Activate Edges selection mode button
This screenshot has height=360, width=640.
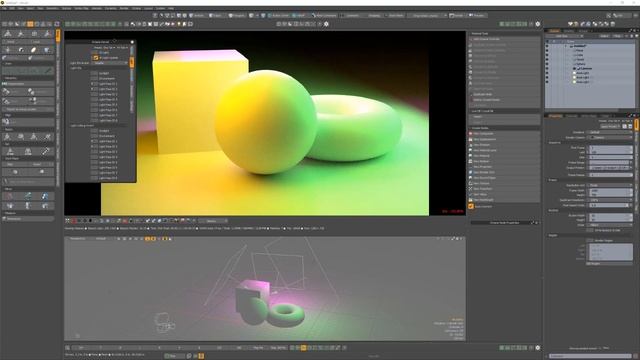tap(215, 16)
